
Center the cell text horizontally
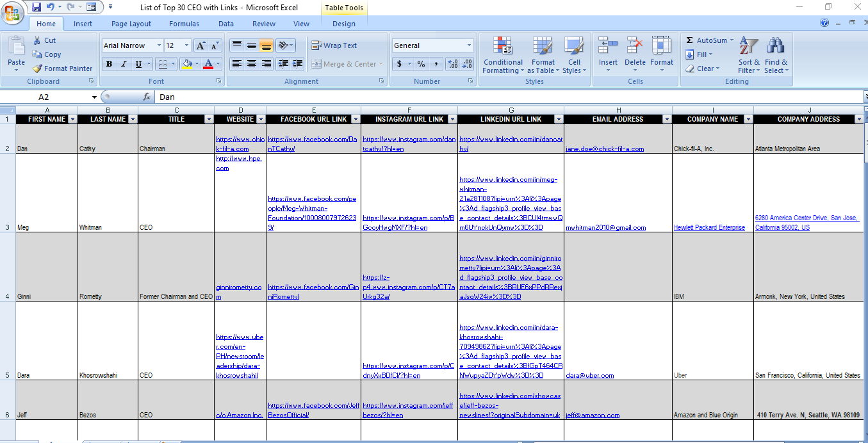coord(251,64)
